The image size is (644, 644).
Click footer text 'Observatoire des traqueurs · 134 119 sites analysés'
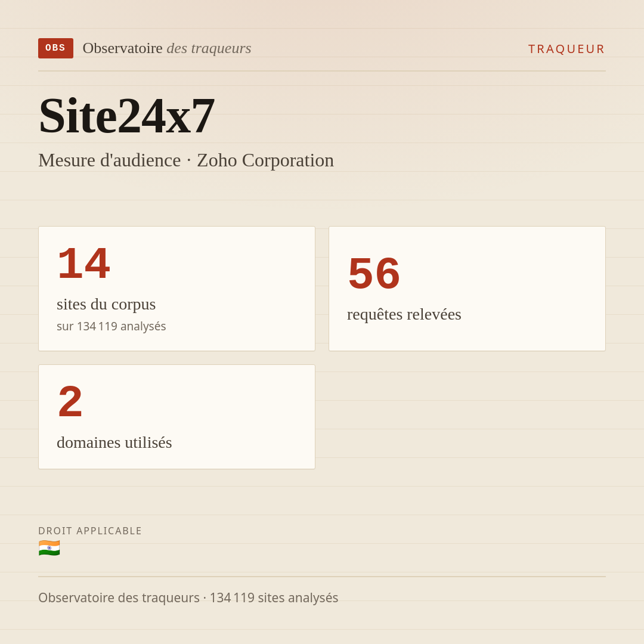[188, 597]
